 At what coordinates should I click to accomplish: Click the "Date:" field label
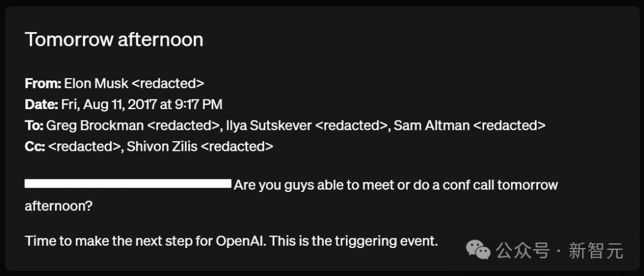[x=41, y=104]
